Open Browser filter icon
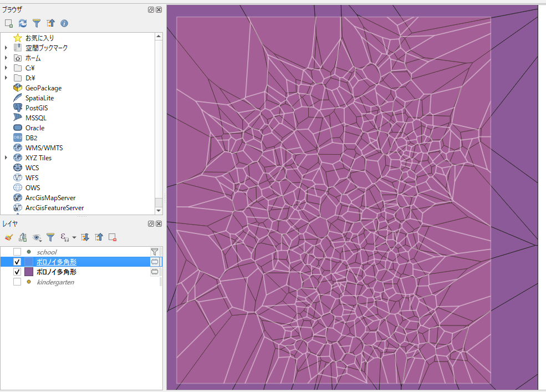This screenshot has height=392, width=546. click(37, 23)
